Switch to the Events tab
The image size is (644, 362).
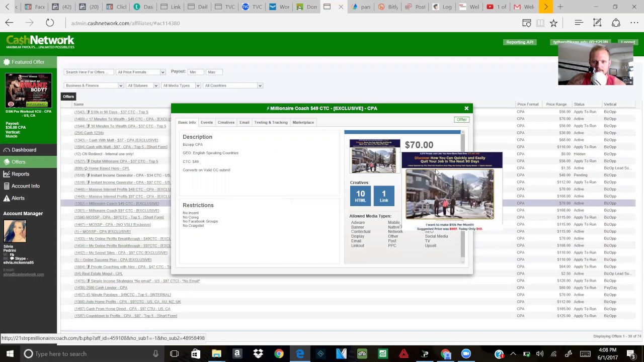206,122
